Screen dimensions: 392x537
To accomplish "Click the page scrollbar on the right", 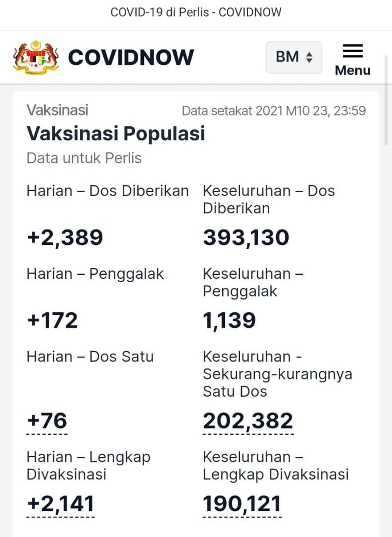I will [386, 100].
